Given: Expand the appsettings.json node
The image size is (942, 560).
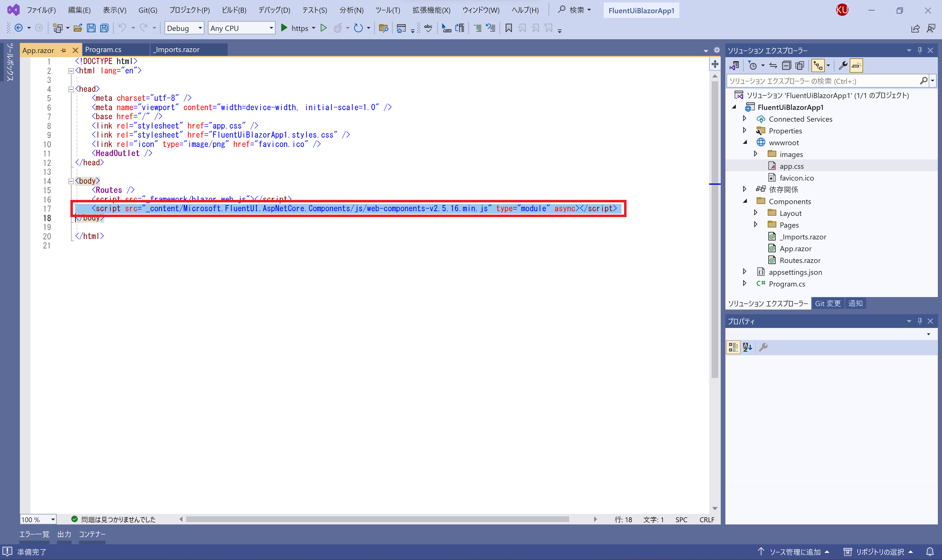Looking at the screenshot, I should pyautogui.click(x=745, y=272).
